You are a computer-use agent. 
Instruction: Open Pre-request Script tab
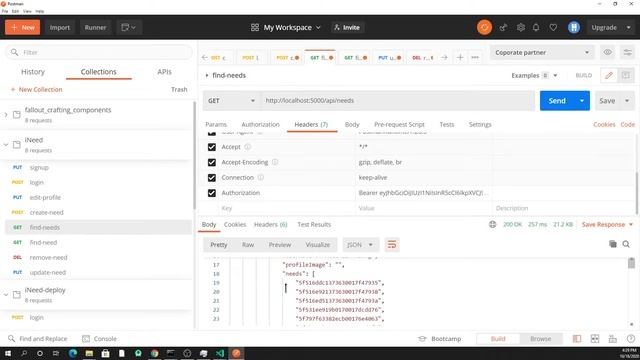pyautogui.click(x=399, y=124)
